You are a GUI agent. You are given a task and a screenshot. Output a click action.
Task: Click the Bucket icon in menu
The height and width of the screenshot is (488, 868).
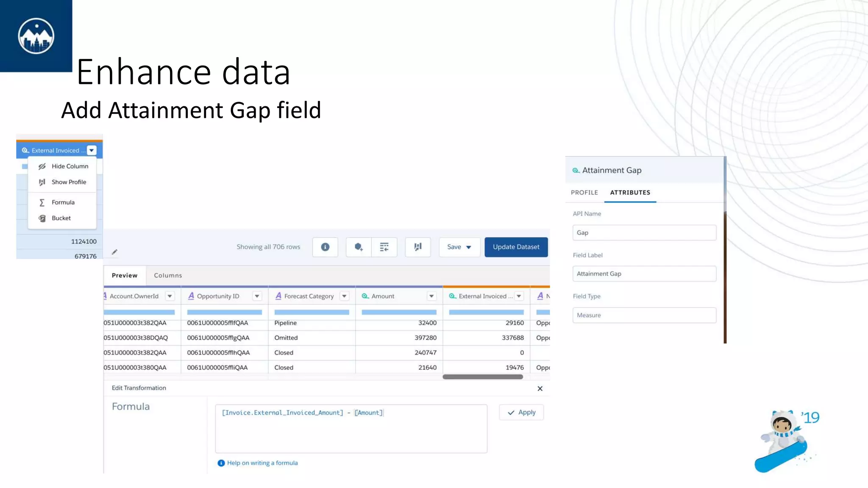click(42, 218)
